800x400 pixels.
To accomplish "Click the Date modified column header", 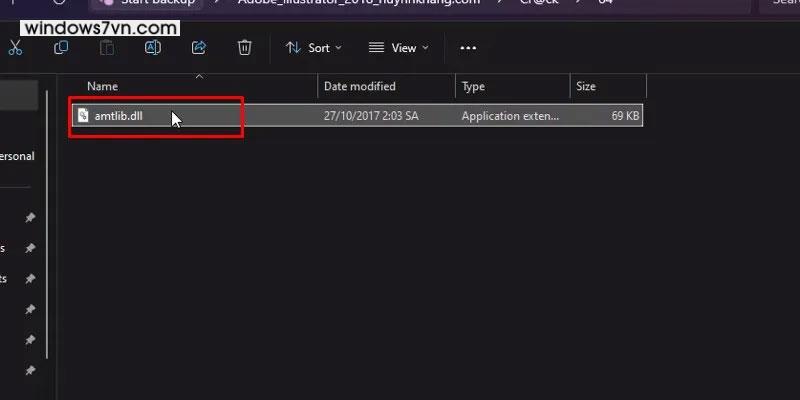I will [x=360, y=87].
